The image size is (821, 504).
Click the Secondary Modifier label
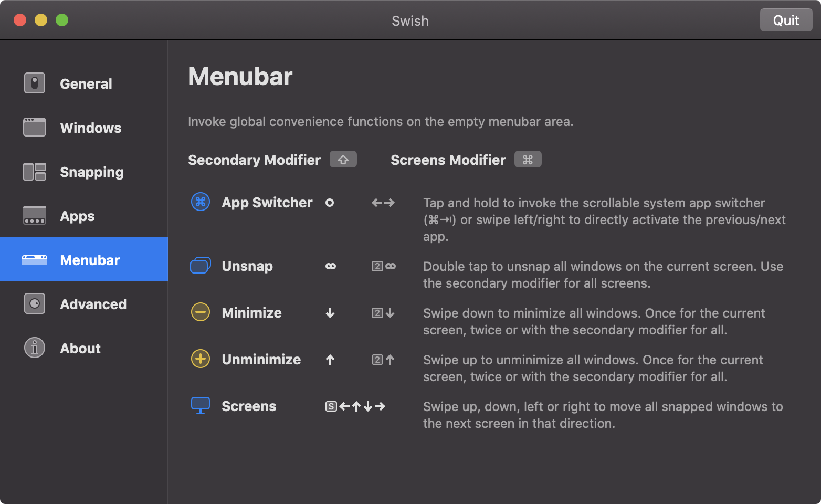254,160
